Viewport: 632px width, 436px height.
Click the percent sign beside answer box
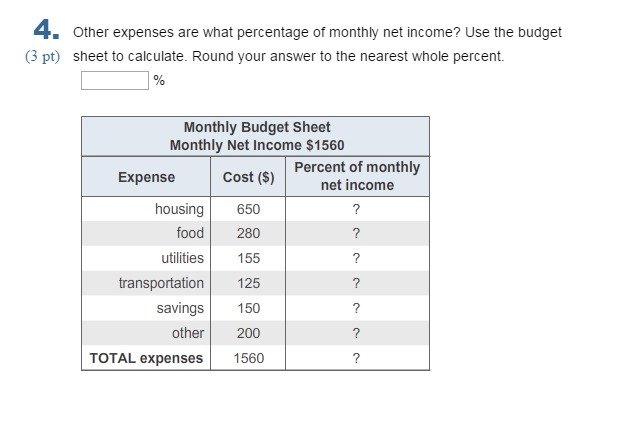click(159, 81)
